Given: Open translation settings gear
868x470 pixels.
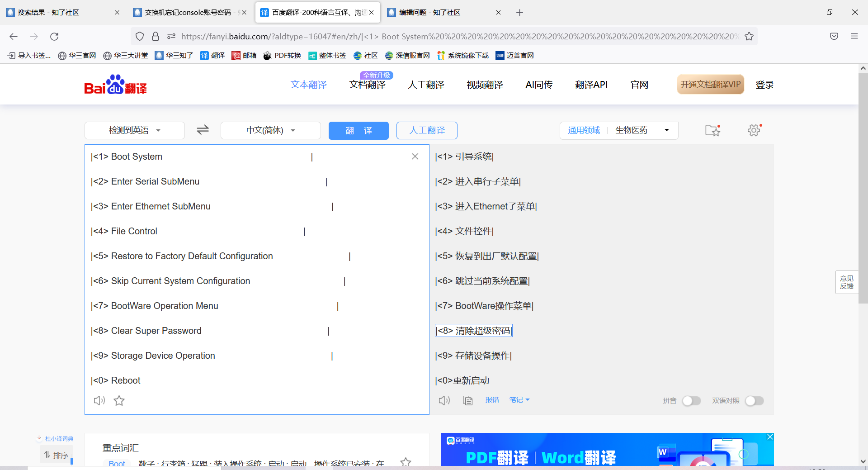Looking at the screenshot, I should click(x=754, y=130).
